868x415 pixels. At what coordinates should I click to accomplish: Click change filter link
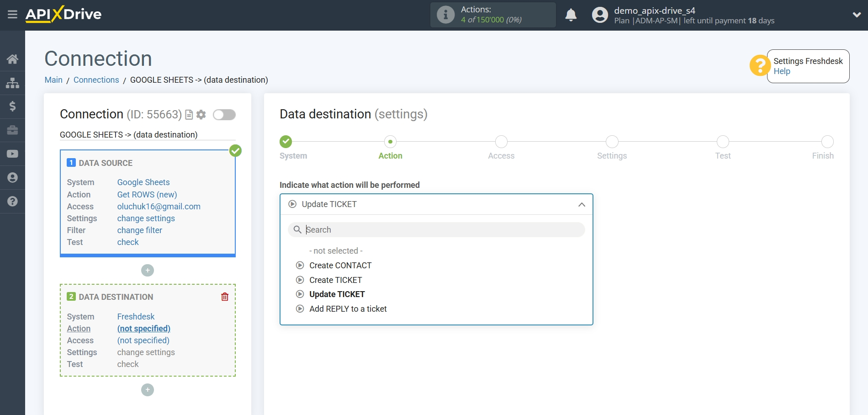(140, 230)
